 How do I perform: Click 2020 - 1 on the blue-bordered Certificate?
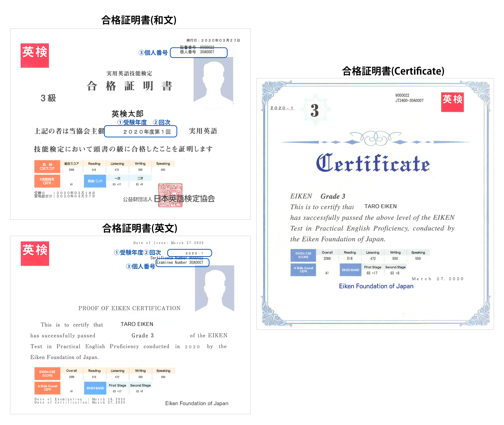(x=282, y=108)
